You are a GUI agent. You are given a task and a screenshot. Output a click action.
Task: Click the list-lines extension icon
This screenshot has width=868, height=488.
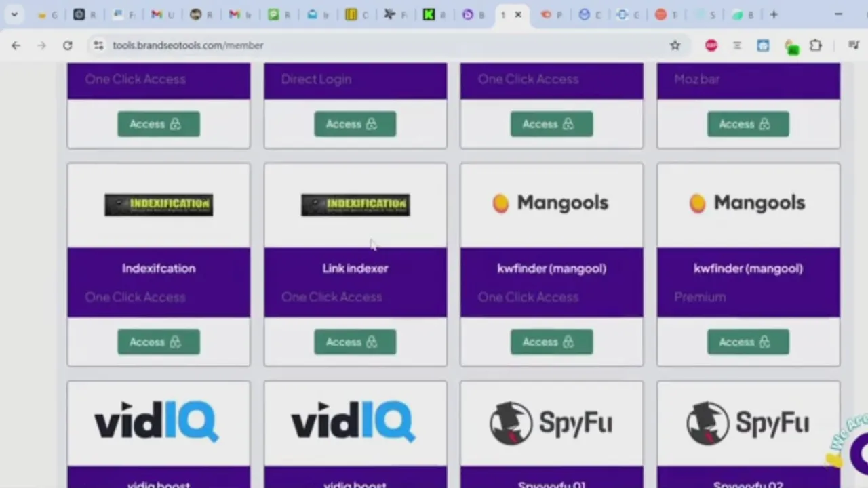coord(736,45)
